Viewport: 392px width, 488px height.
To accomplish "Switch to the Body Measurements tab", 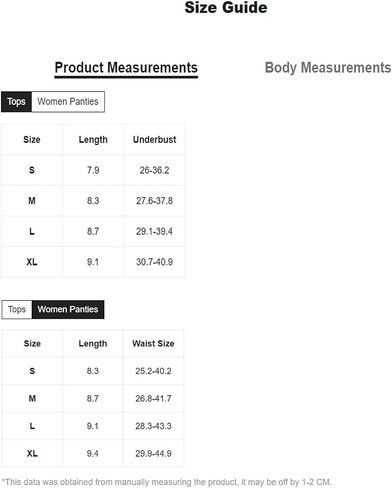I will pos(328,67).
